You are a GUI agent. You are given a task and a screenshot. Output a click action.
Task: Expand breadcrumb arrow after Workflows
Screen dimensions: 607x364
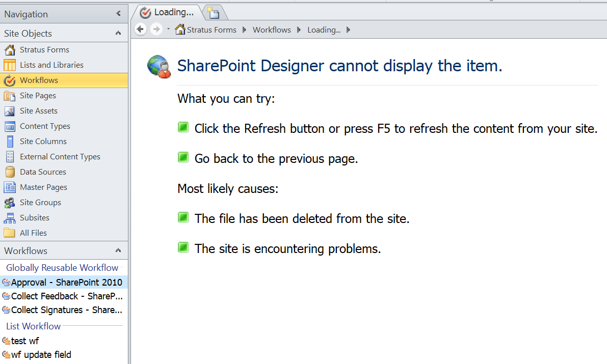pyautogui.click(x=299, y=30)
